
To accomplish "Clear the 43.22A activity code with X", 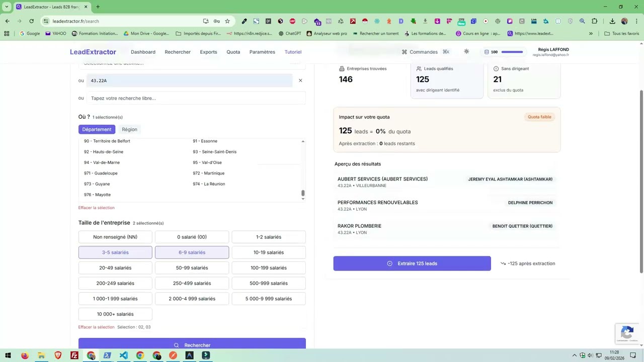I will [300, 80].
